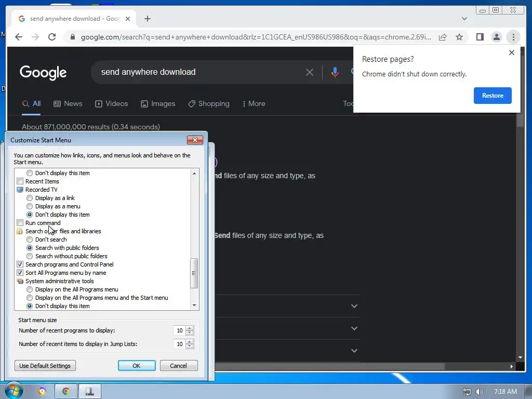
Task: Expand the second collapsed question chevron
Action: coord(354,328)
